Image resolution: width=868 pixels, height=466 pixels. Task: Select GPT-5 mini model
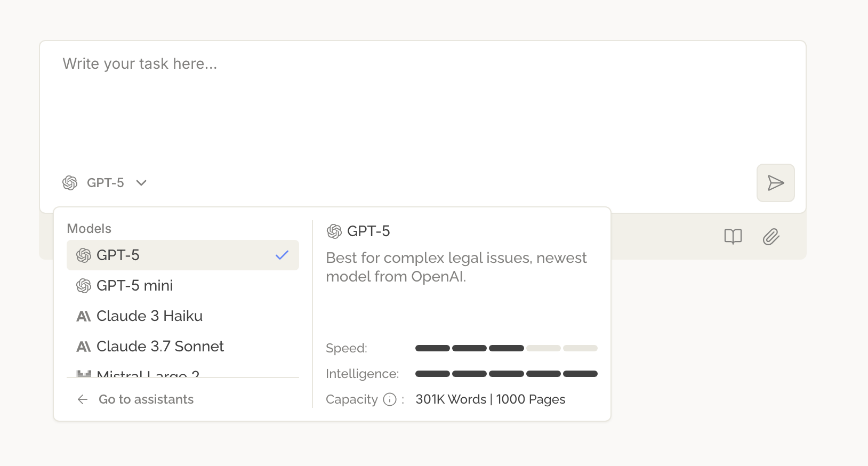(x=183, y=285)
